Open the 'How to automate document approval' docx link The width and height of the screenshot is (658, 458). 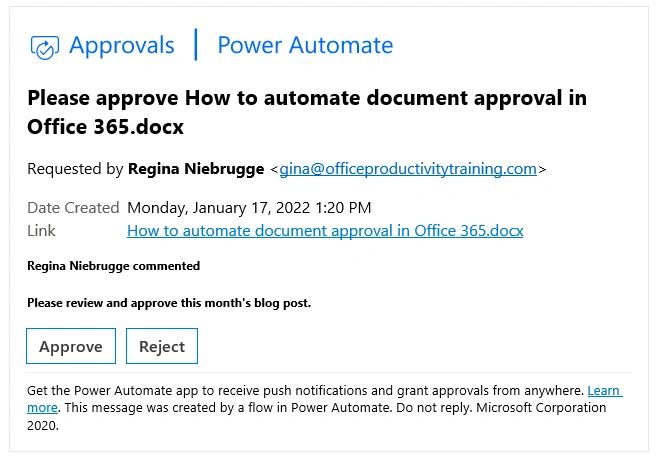pyautogui.click(x=325, y=231)
